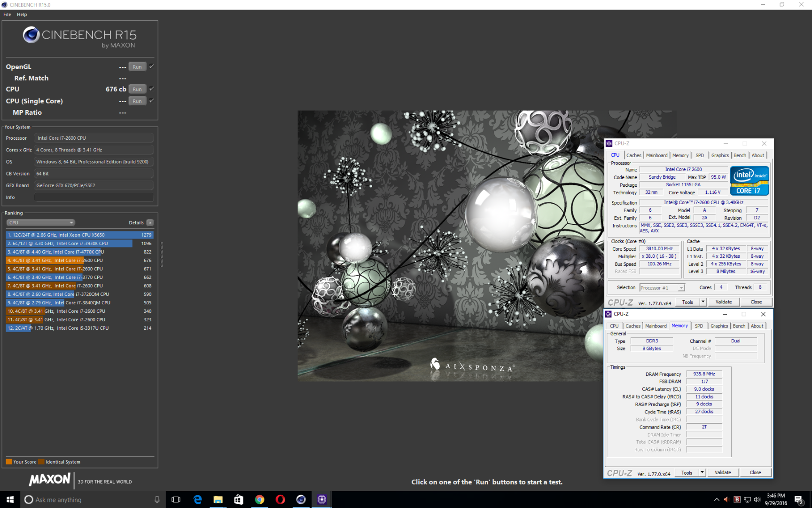Open the network status tray icon
Viewport: 812px width, 508px height.
(747, 500)
